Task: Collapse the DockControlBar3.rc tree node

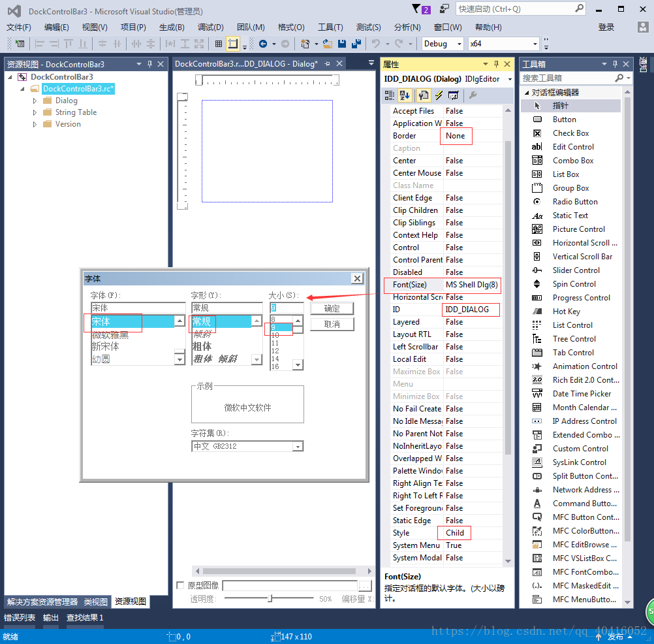Action: (x=23, y=89)
